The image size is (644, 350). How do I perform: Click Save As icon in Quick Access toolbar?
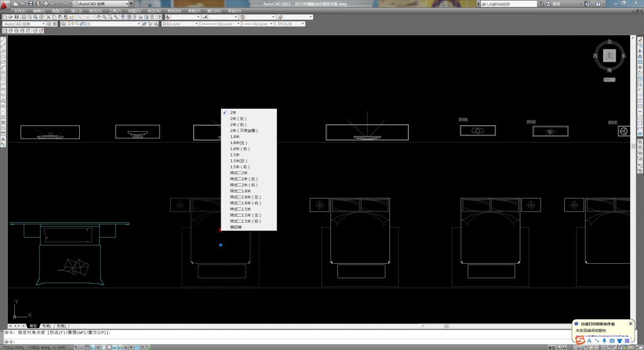click(x=38, y=4)
